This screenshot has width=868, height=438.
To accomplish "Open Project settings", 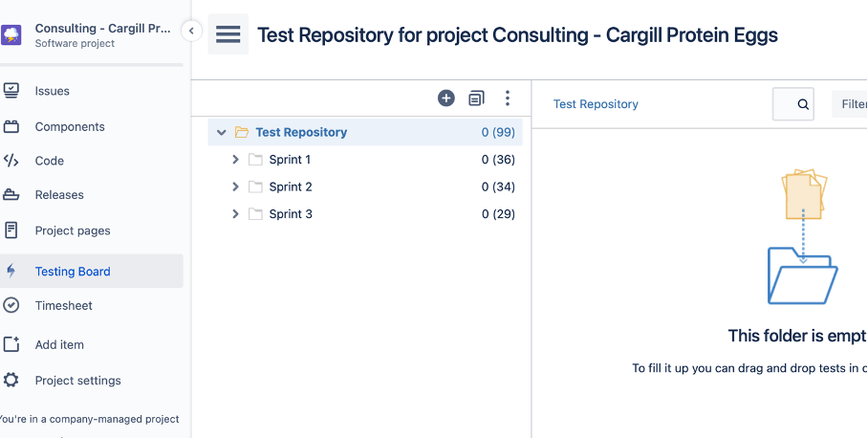I will pyautogui.click(x=77, y=381).
